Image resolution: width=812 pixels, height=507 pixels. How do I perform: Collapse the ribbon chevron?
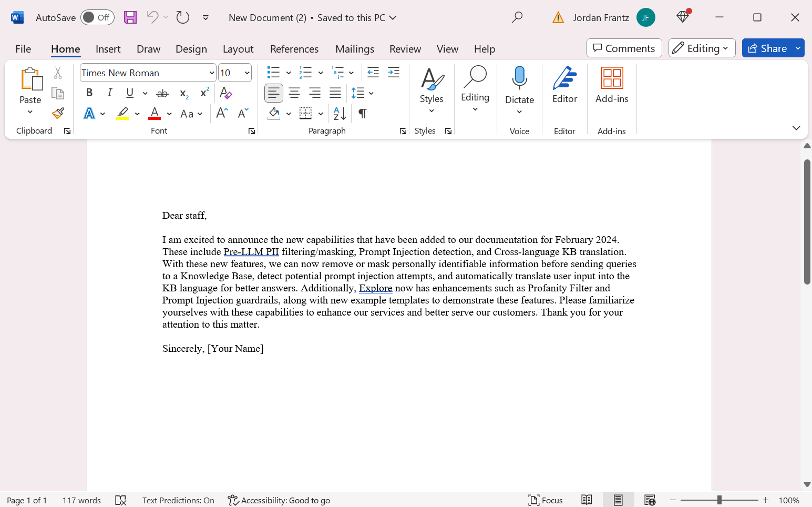pos(796,128)
